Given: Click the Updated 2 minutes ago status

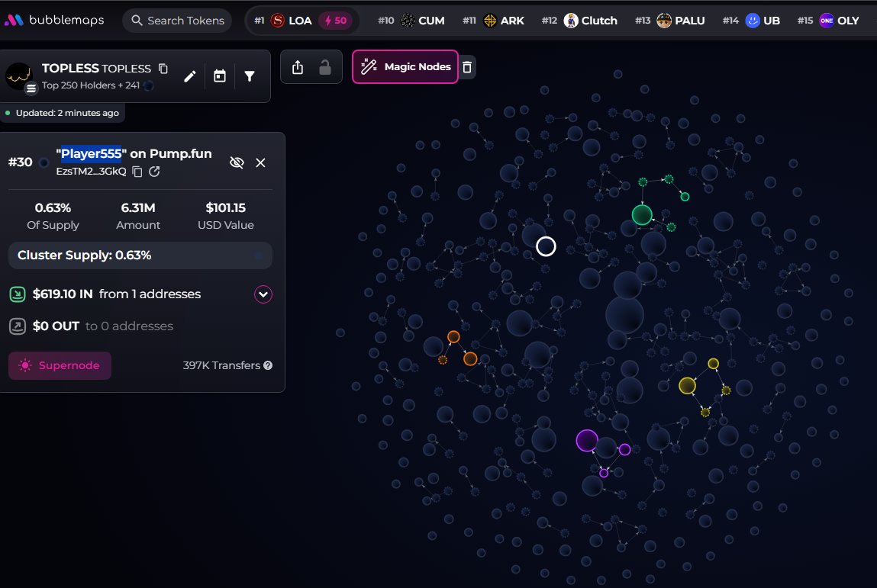Looking at the screenshot, I should click(63, 113).
